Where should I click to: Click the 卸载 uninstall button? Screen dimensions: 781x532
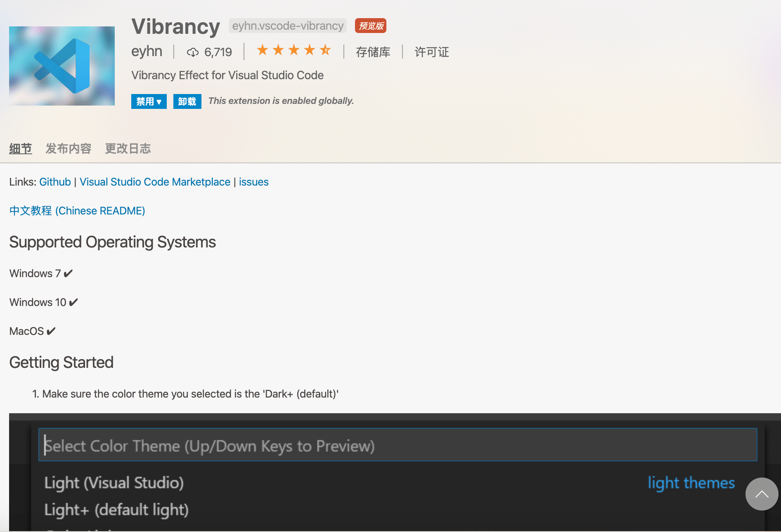click(x=187, y=101)
